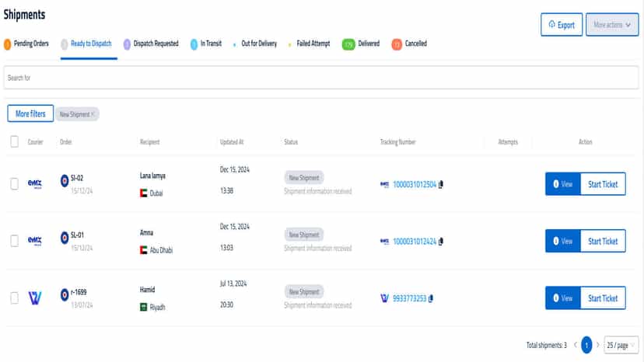Go to the next page arrow
The image size is (644, 362).
click(x=598, y=345)
